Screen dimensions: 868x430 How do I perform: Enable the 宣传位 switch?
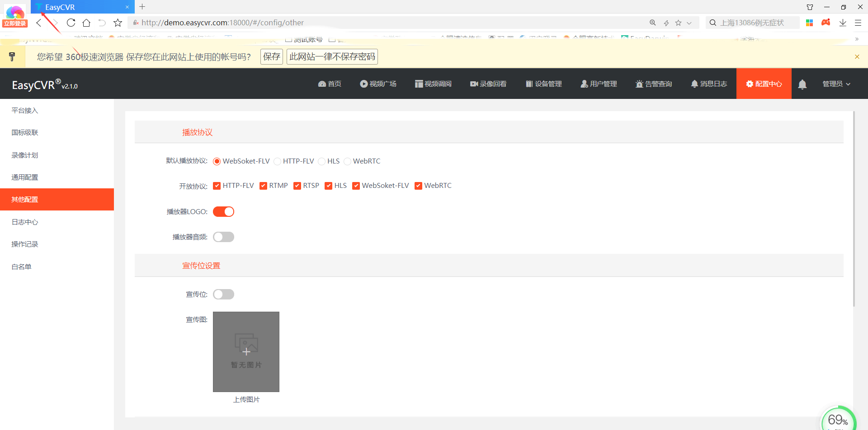coord(223,294)
